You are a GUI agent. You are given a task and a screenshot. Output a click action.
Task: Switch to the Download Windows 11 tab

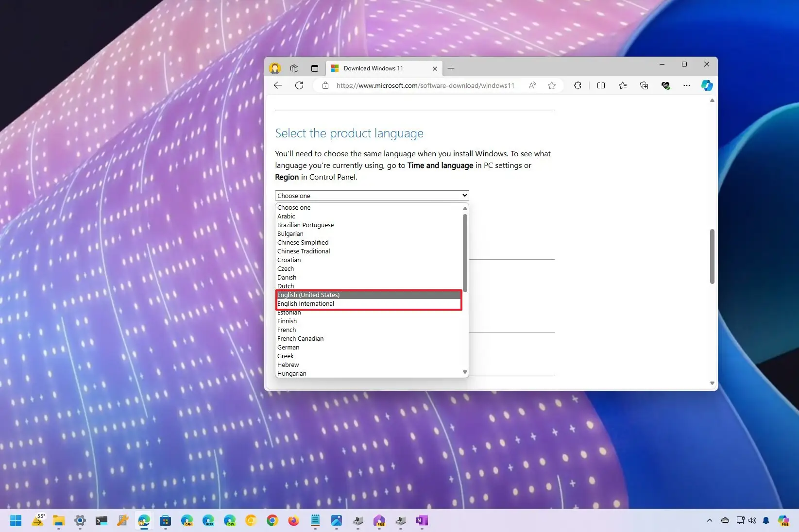point(373,68)
